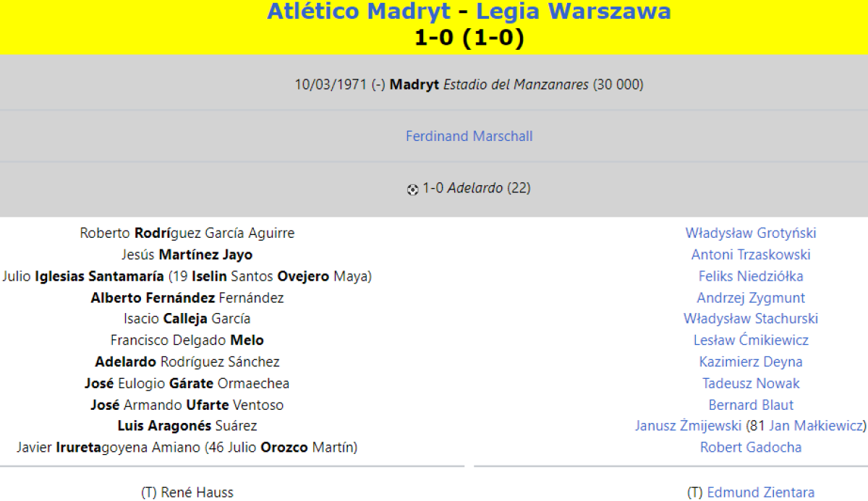
Task: Open referee Ferdinand Marschall's page
Action: coord(469,137)
